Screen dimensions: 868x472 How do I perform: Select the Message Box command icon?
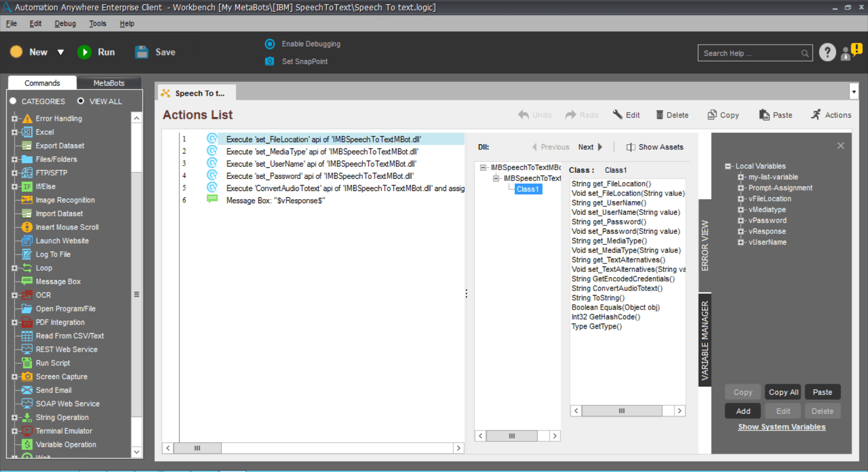(27, 281)
